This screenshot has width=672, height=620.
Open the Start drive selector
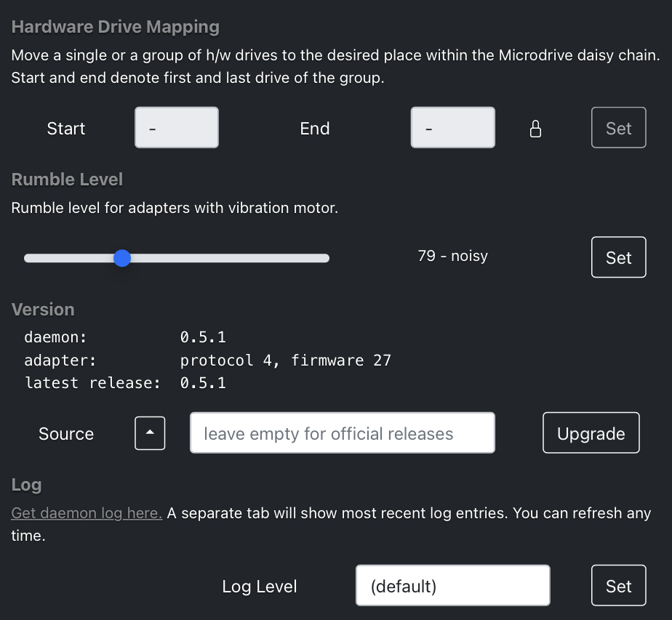[x=177, y=128]
